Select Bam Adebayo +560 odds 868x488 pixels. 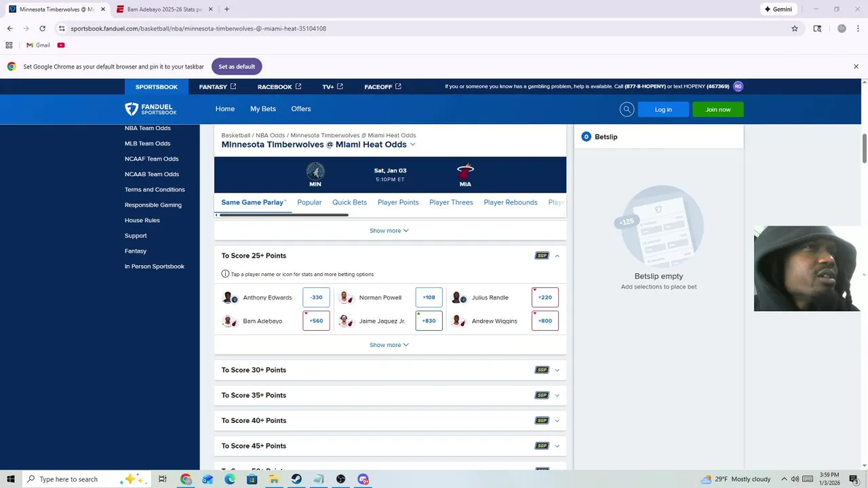coord(316,321)
